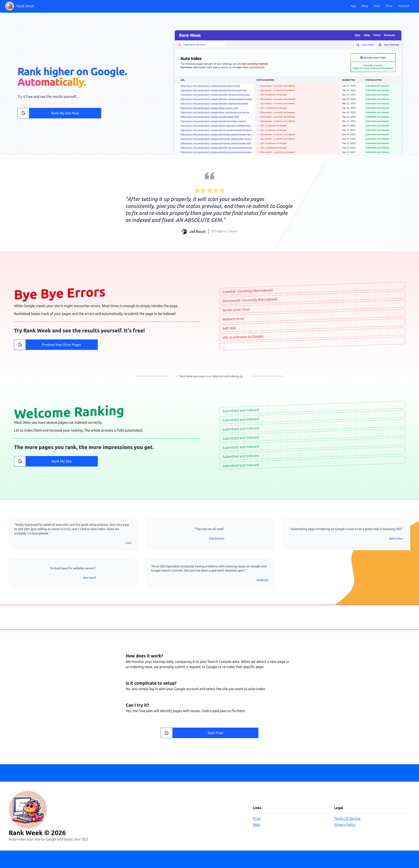Open the site URL dropdown in the preview
419x868 pixels.
(x=205, y=44)
